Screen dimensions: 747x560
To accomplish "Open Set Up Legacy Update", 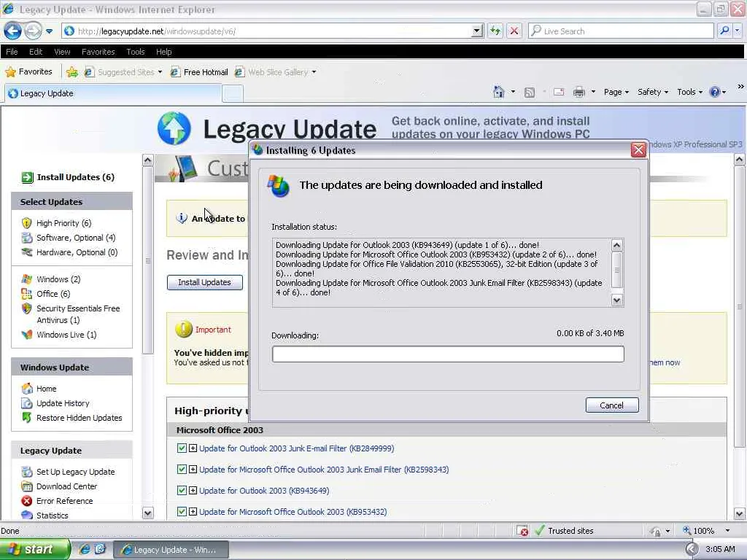I will tap(75, 472).
